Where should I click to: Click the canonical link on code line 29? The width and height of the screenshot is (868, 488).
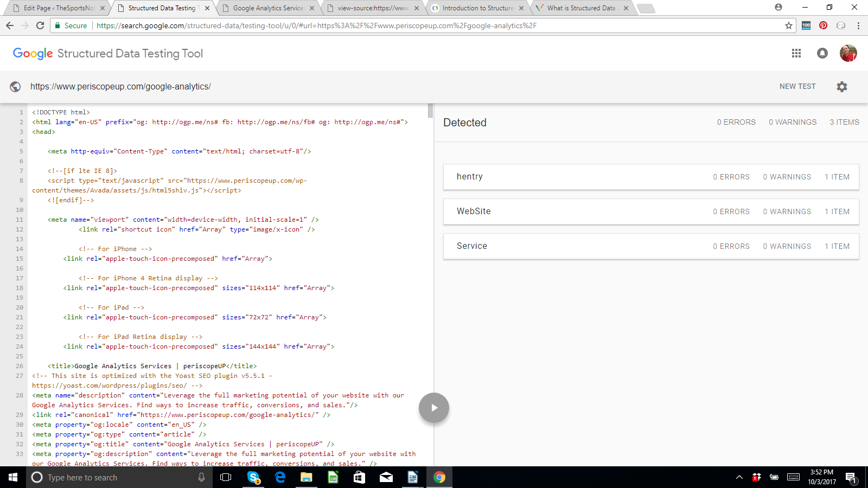coord(181,415)
